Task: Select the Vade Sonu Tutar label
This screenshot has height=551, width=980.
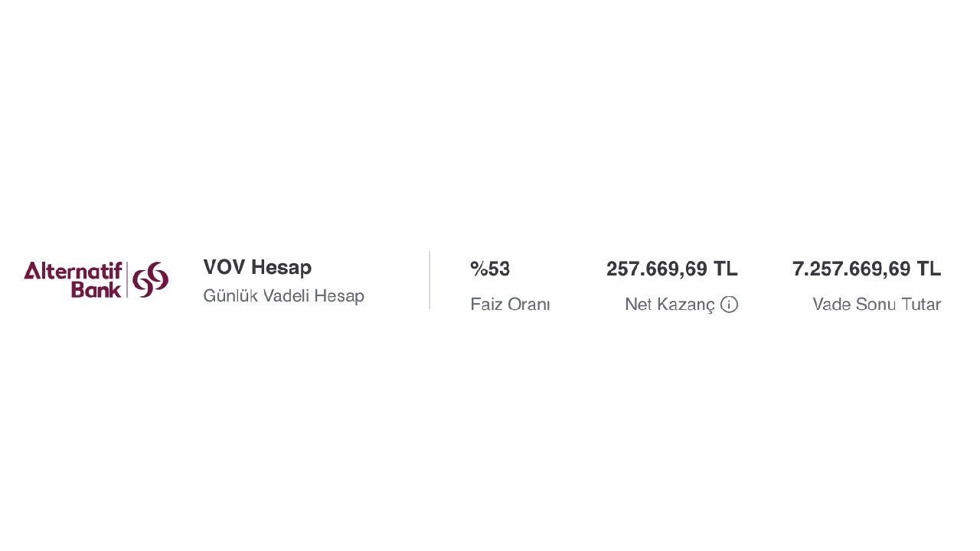Action: [877, 305]
